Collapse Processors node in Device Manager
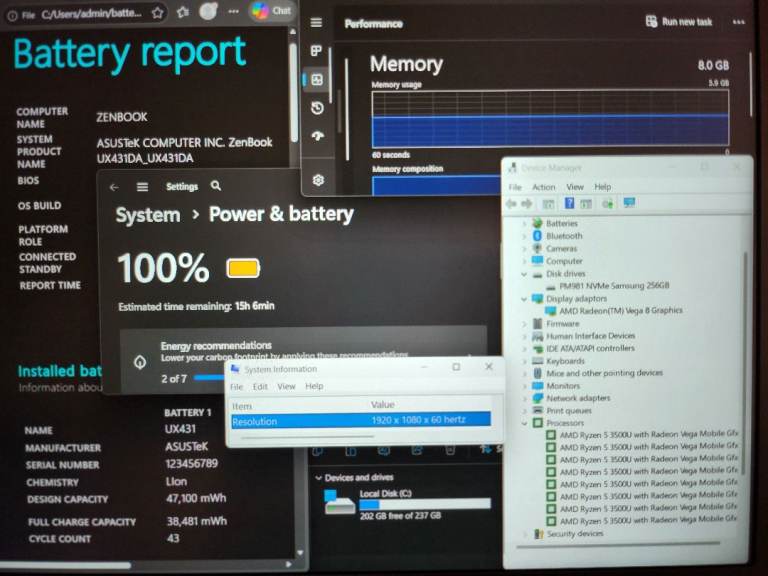This screenshot has height=576, width=768. point(525,423)
